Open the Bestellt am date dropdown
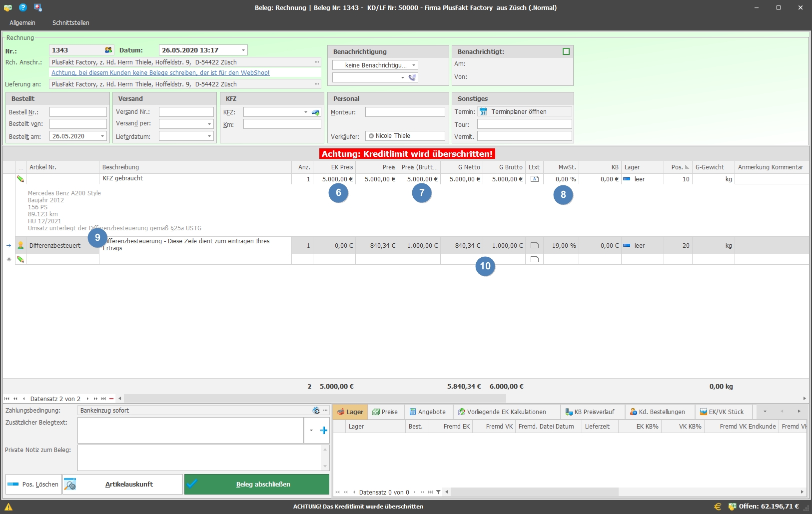Image resolution: width=812 pixels, height=514 pixels. pos(103,136)
